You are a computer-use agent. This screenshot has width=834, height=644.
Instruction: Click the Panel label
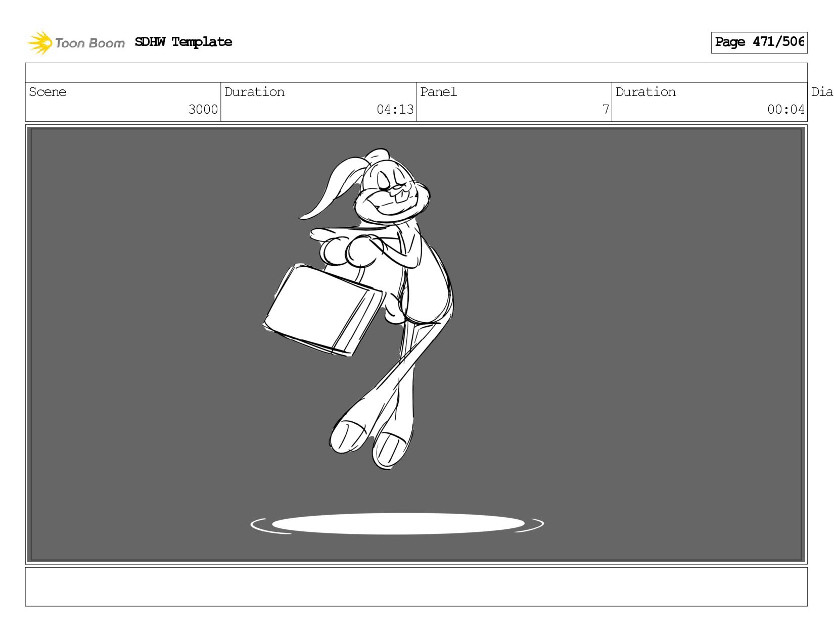point(438,92)
